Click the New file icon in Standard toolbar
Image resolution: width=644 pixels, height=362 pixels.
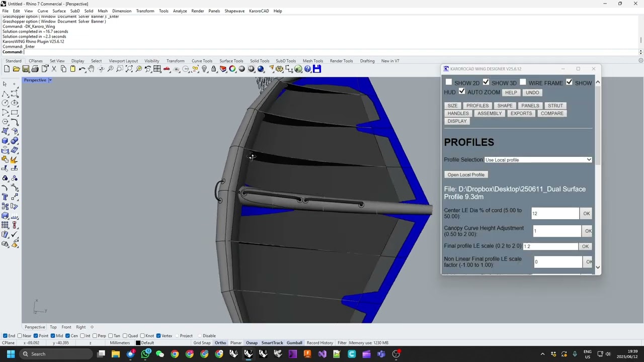coord(7,69)
